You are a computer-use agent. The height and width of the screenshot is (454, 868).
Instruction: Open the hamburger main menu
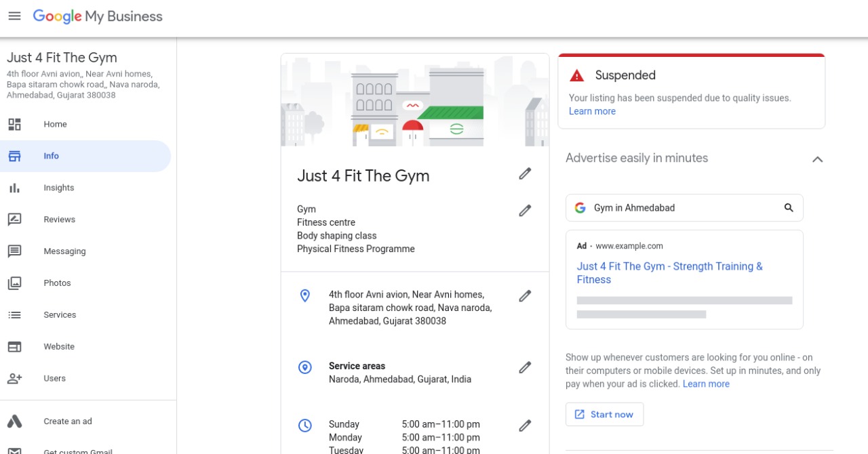[14, 16]
